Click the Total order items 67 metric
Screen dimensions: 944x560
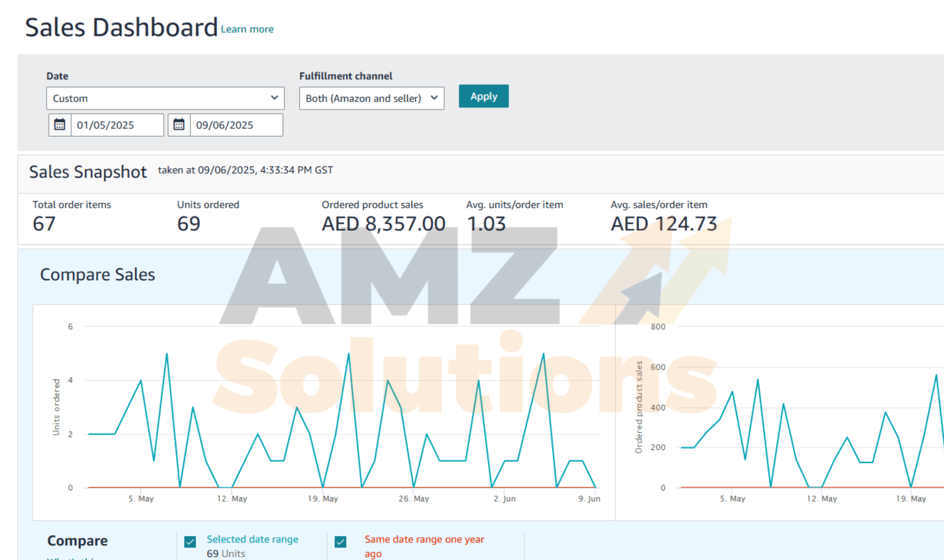pos(44,224)
